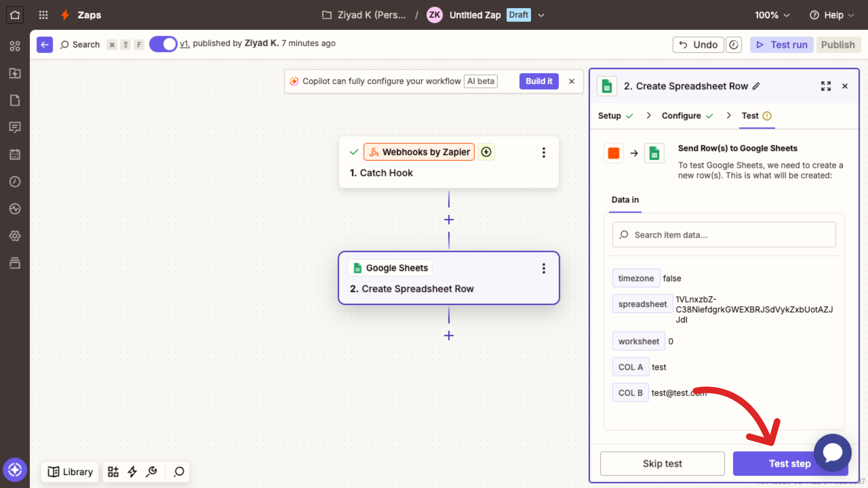This screenshot has height=488, width=868.
Task: Open settings gear icon in left sidebar
Action: click(15, 236)
